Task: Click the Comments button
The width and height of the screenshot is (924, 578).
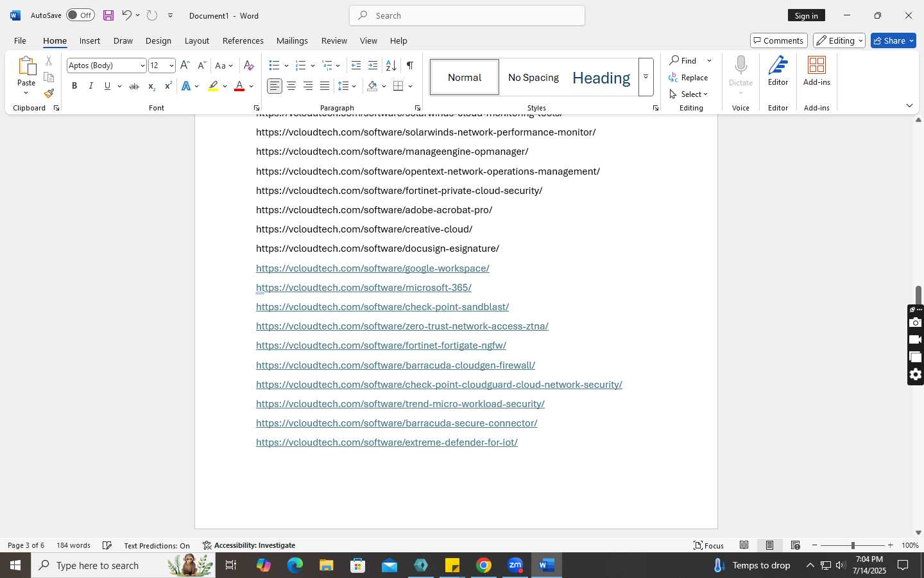Action: click(778, 40)
